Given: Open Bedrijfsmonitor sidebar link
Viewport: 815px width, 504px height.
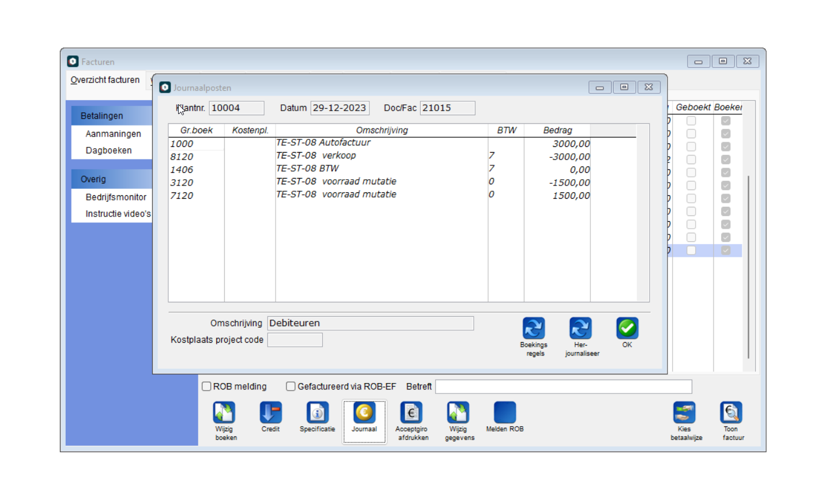Looking at the screenshot, I should coord(116,197).
